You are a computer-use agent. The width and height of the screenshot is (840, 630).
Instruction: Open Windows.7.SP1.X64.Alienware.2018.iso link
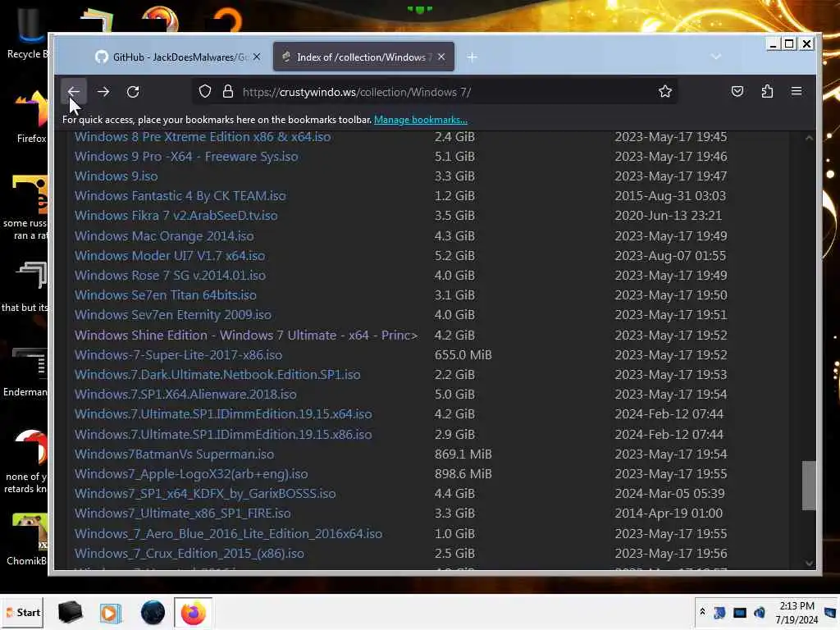(185, 395)
